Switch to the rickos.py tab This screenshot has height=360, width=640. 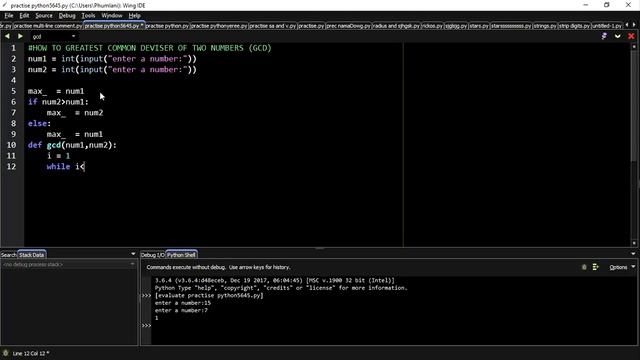pyautogui.click(x=432, y=26)
